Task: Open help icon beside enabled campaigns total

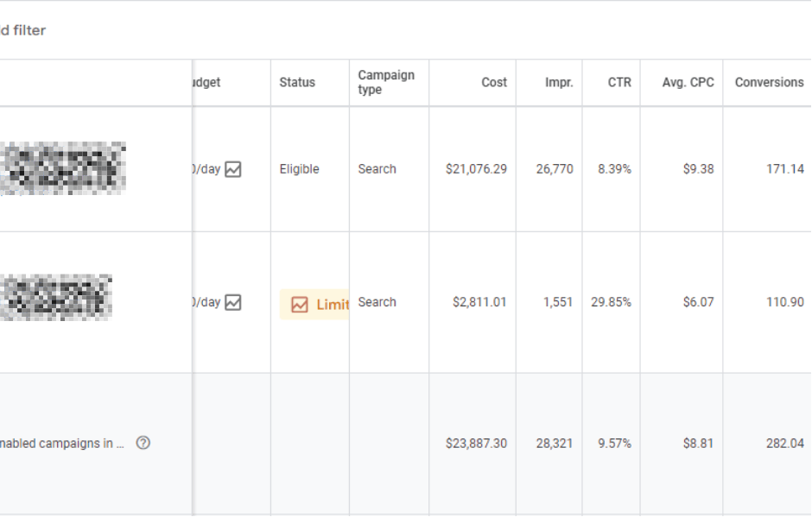Action: point(143,443)
